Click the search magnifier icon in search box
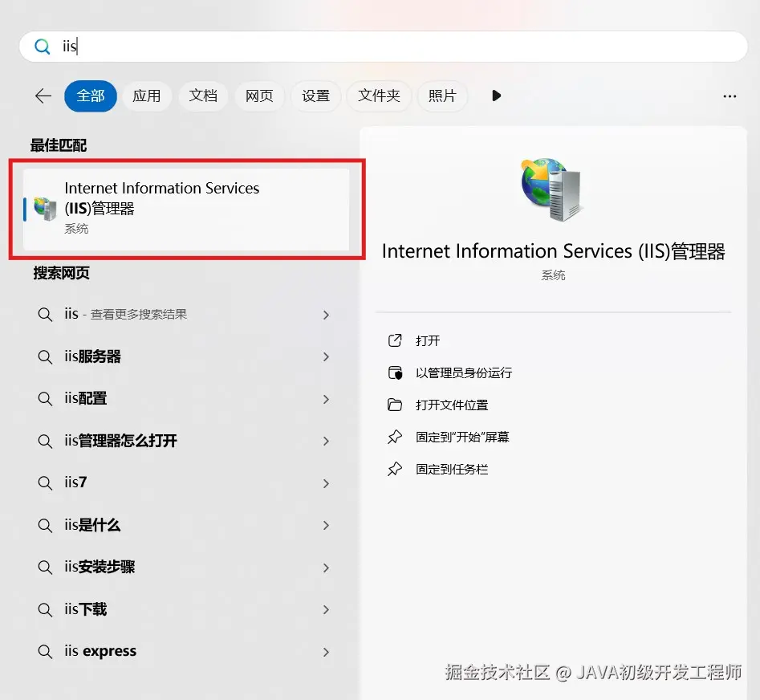Image resolution: width=760 pixels, height=700 pixels. 42,47
